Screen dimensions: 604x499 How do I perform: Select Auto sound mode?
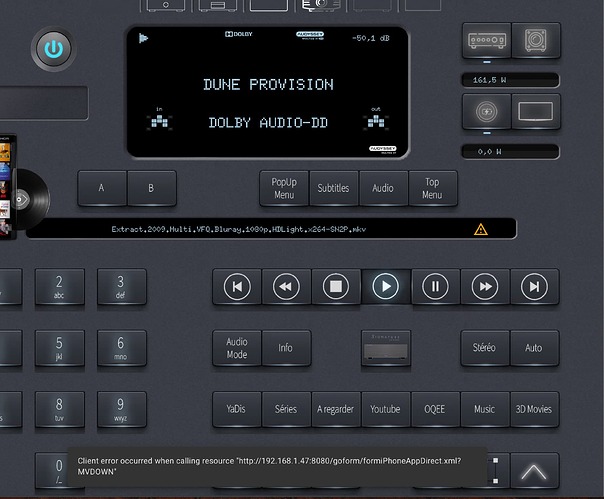click(x=534, y=348)
